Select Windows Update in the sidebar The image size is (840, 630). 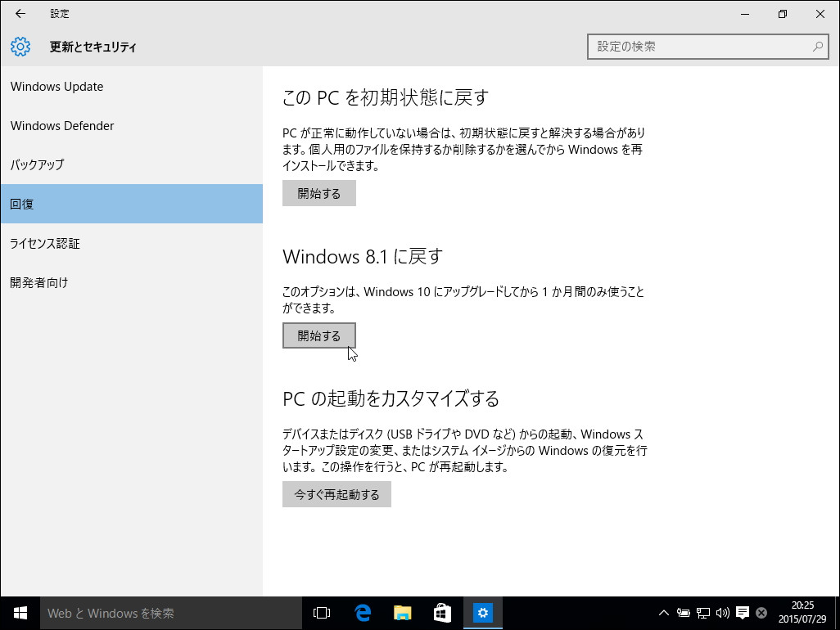click(56, 86)
